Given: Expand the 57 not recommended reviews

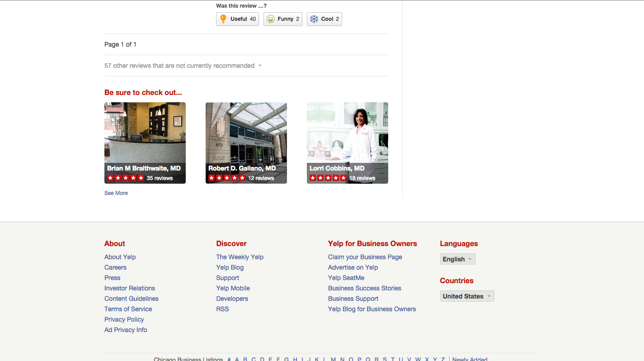Looking at the screenshot, I should tap(183, 66).
